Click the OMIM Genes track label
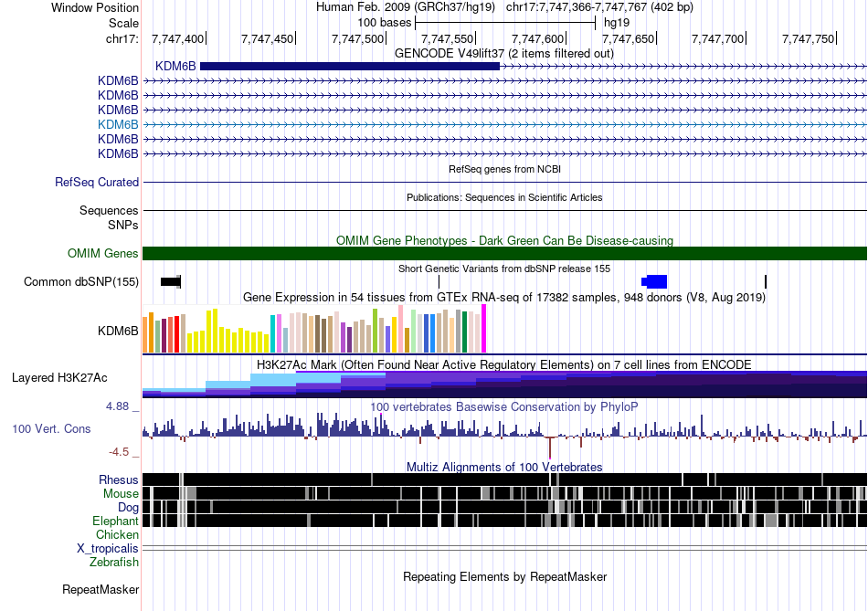 tap(102, 254)
